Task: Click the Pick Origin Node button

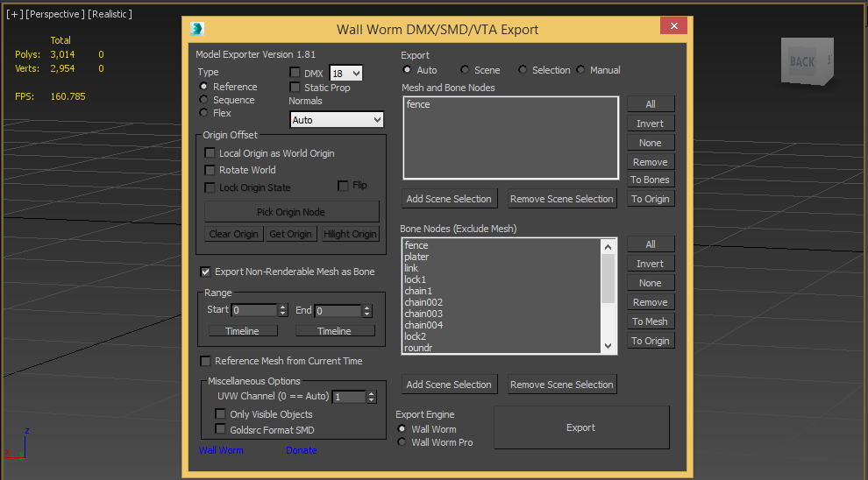Action: (x=292, y=212)
